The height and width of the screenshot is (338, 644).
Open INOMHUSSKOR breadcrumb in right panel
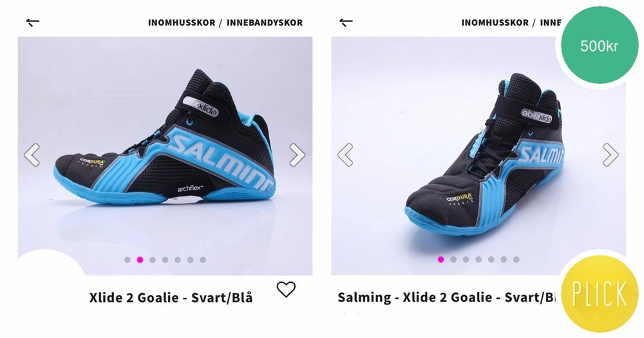pyautogui.click(x=495, y=23)
